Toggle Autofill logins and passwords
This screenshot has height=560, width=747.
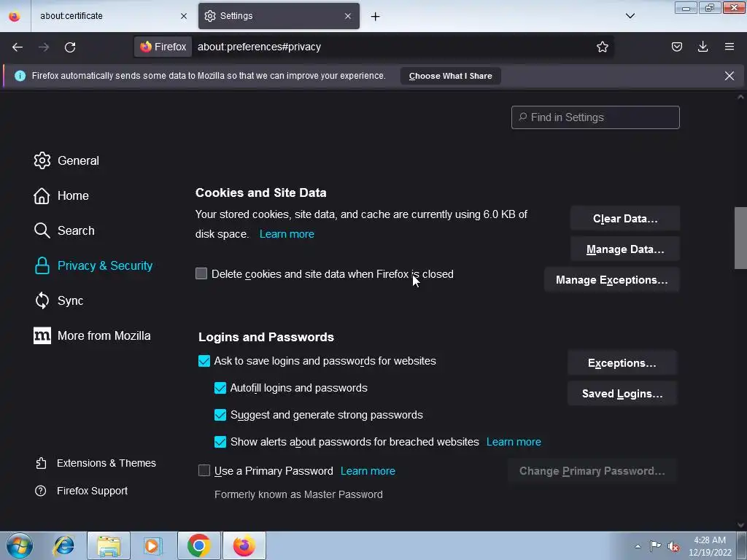[220, 388]
